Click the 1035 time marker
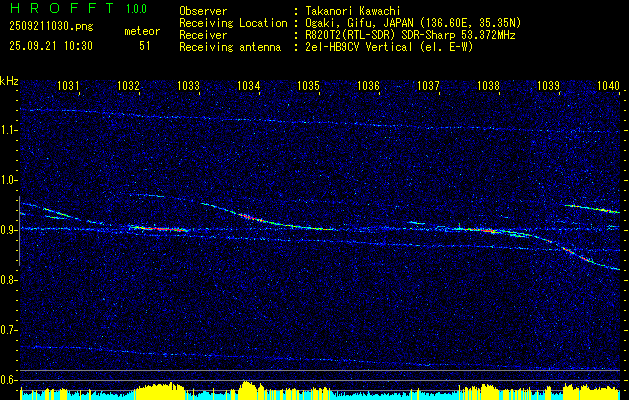 tap(308, 85)
